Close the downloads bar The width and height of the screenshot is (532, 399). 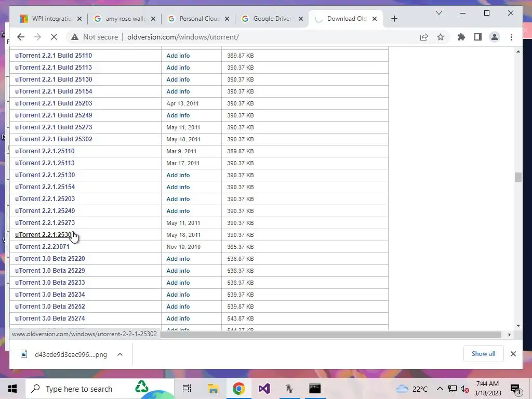click(513, 354)
